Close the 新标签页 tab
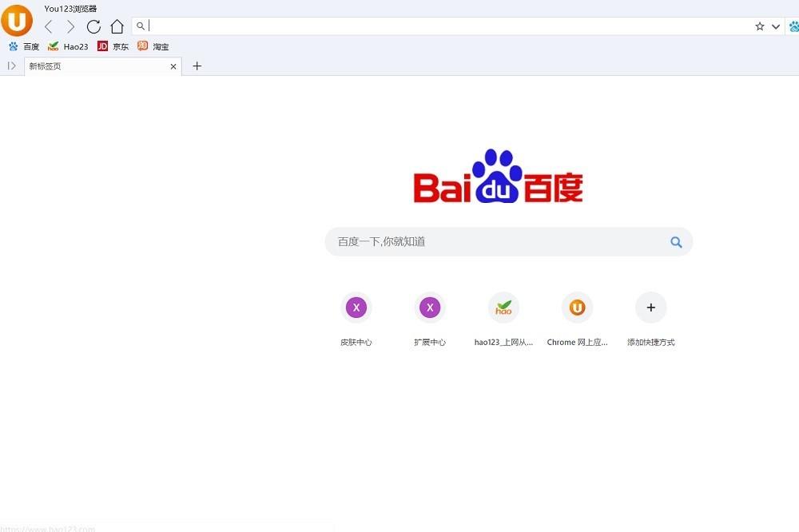The height and width of the screenshot is (532, 799). click(173, 66)
